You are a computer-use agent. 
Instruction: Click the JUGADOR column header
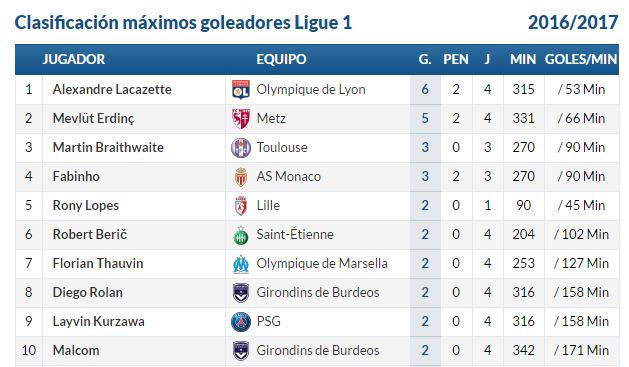pyautogui.click(x=74, y=59)
